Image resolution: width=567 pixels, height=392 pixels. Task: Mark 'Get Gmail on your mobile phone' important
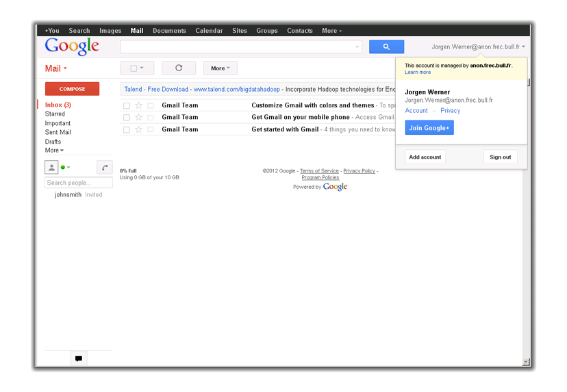point(151,118)
